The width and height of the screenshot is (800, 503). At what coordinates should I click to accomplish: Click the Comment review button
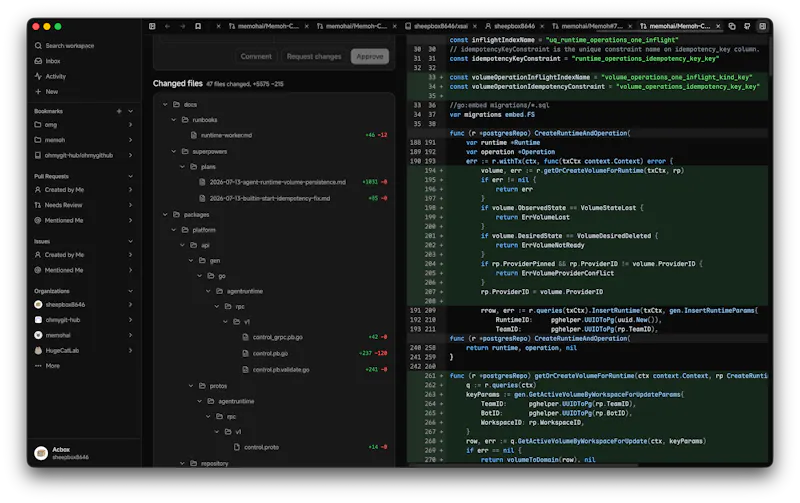tap(256, 56)
